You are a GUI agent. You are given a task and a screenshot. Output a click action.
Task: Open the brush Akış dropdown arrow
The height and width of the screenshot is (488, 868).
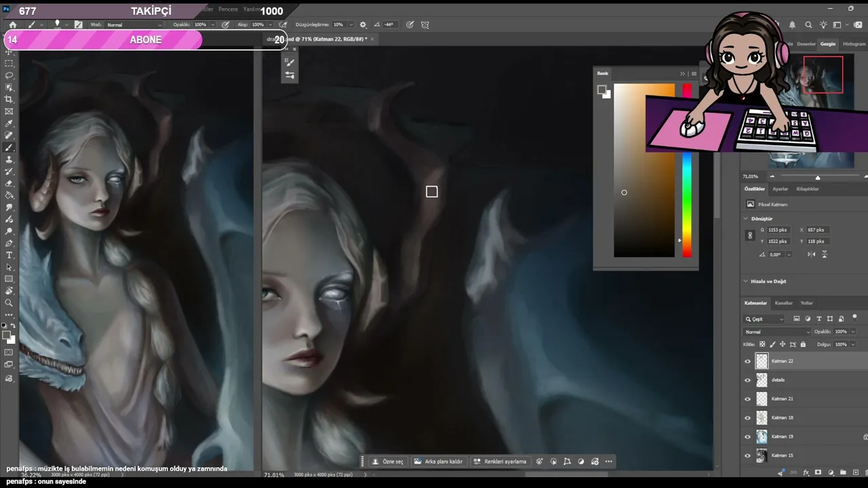coord(269,24)
